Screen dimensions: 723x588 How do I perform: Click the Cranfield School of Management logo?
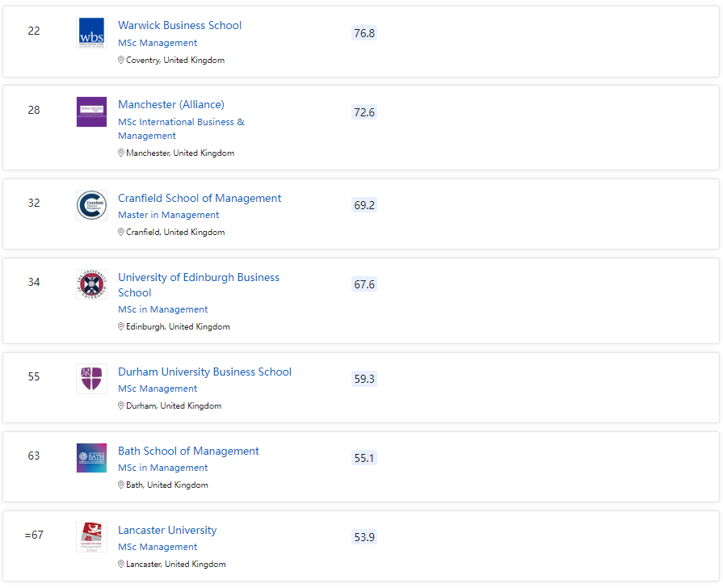(x=92, y=205)
